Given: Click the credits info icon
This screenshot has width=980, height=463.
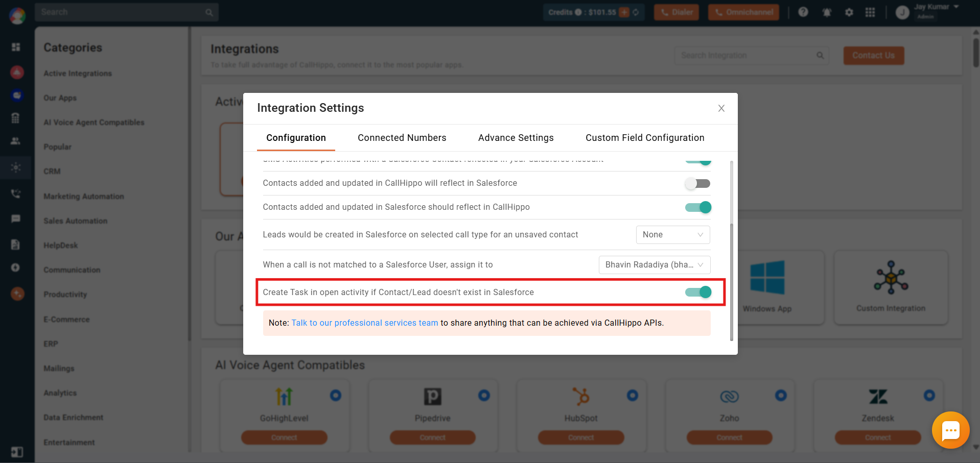Looking at the screenshot, I should click(578, 12).
